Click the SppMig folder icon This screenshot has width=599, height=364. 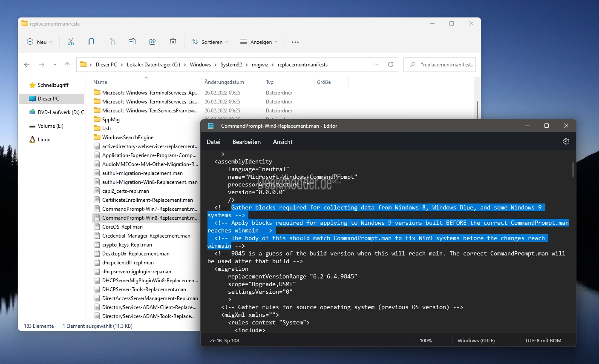(97, 120)
